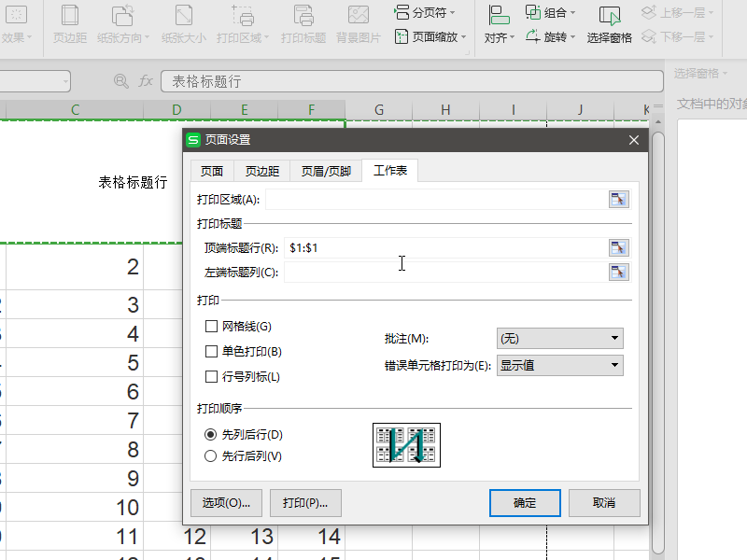Open the 纸张大小 paper size tool
Image resolution: width=747 pixels, height=560 pixels.
183,24
